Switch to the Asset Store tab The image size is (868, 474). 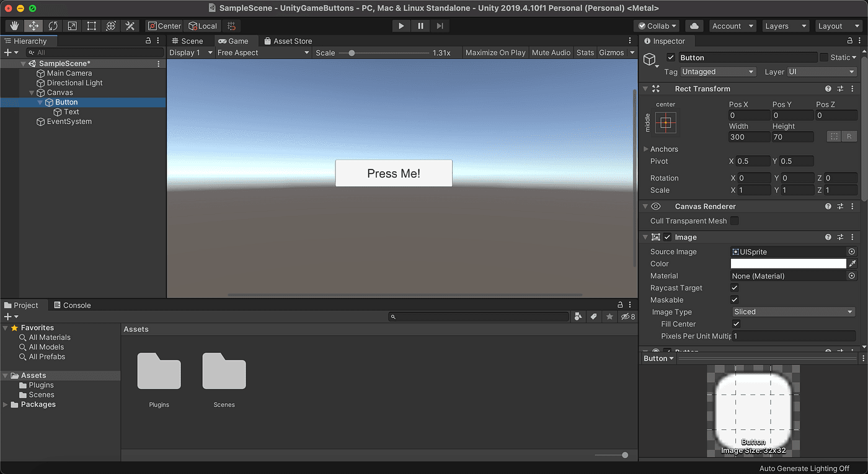tap(288, 41)
